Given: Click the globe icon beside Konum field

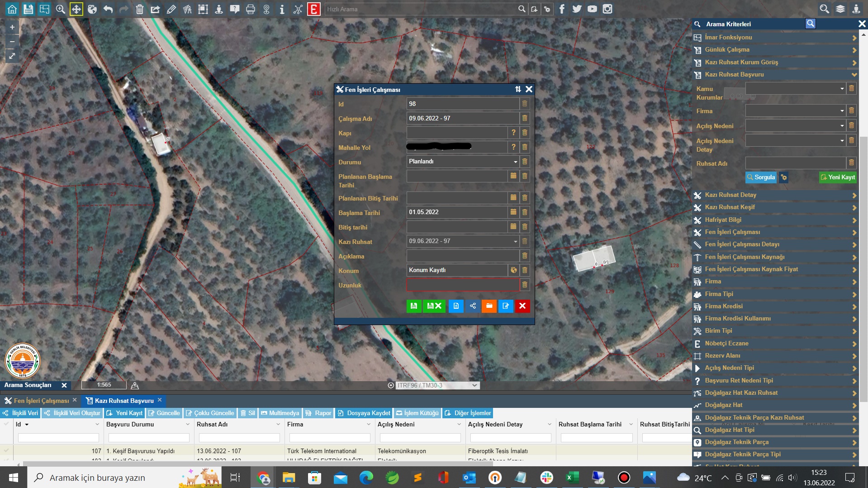Looking at the screenshot, I should coord(513,270).
